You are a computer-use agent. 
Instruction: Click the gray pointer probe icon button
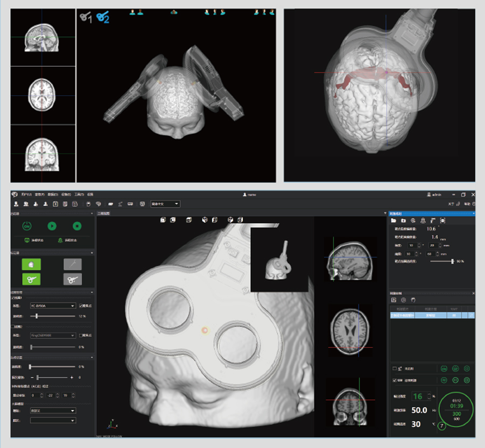(x=73, y=264)
